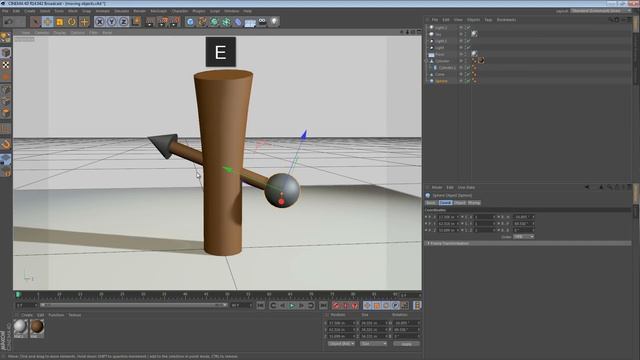
Task: Toggle the enable checkmark for Light.1
Action: click(468, 41)
